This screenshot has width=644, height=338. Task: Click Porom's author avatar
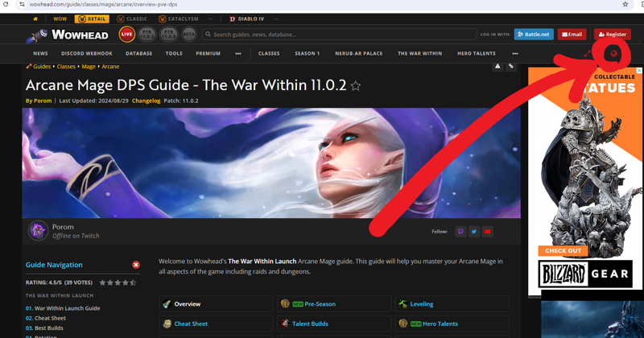click(x=38, y=231)
